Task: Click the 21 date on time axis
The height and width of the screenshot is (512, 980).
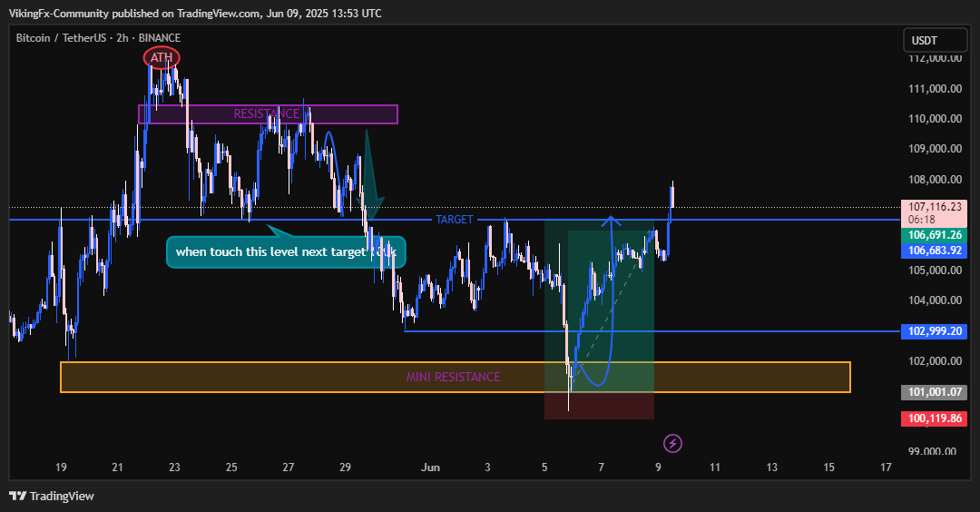Action: point(117,468)
